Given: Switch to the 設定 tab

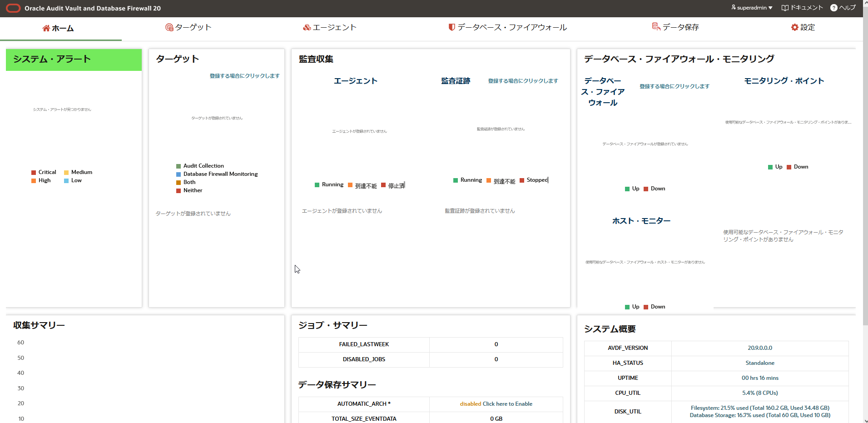Looking at the screenshot, I should [803, 27].
